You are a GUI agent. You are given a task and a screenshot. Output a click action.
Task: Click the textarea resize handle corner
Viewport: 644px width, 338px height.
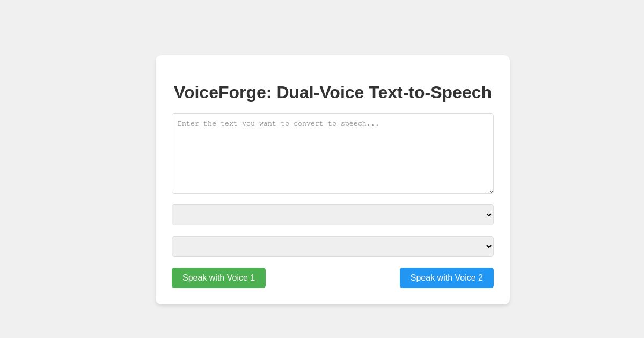[x=490, y=189]
